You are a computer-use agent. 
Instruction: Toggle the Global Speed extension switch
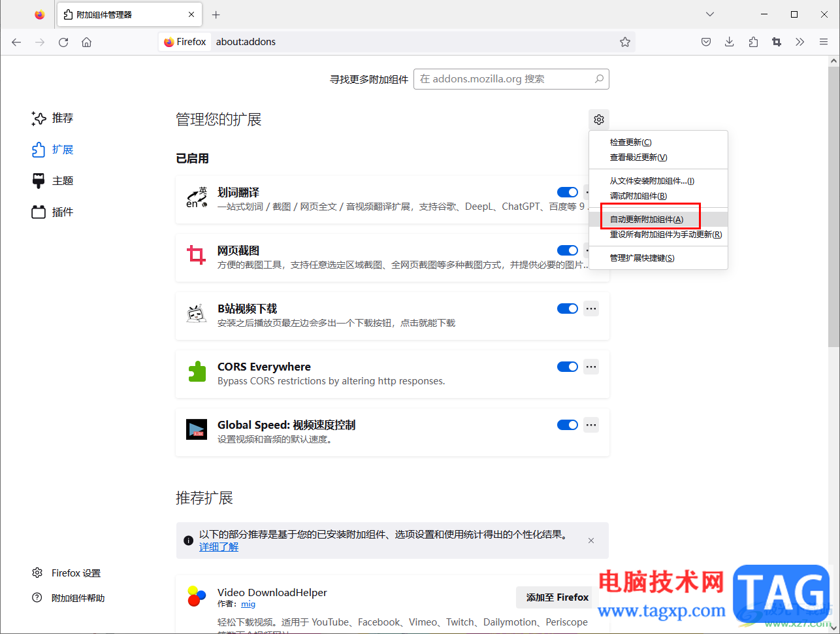[x=568, y=425]
